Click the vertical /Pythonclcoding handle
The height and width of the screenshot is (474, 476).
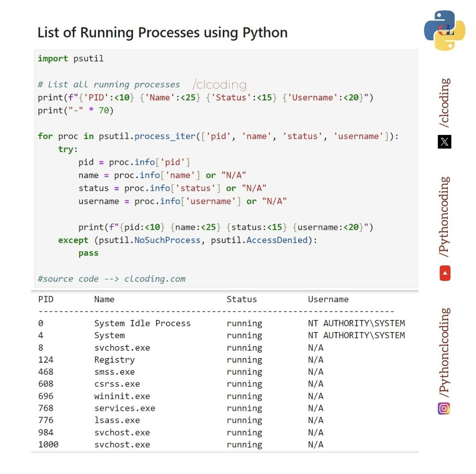tap(445, 353)
